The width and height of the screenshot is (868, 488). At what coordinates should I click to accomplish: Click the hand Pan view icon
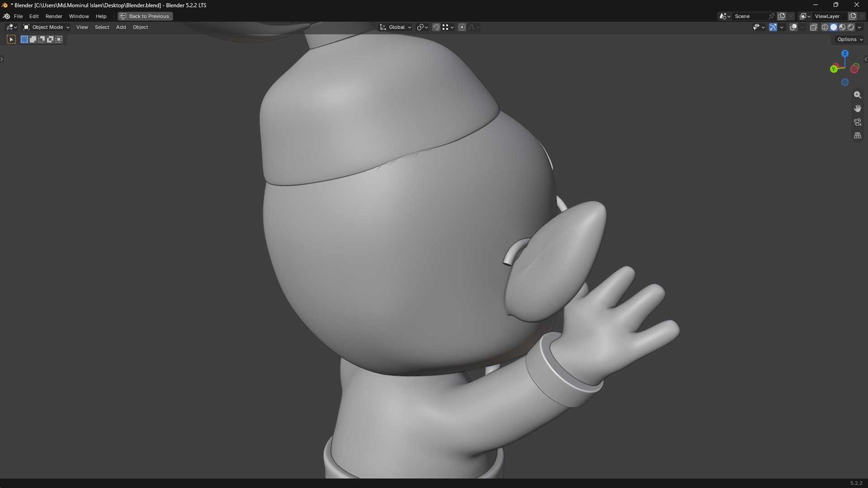click(x=858, y=108)
